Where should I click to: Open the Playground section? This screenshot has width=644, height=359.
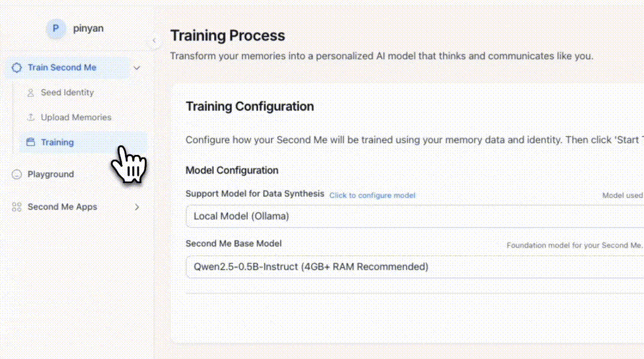pyautogui.click(x=50, y=175)
